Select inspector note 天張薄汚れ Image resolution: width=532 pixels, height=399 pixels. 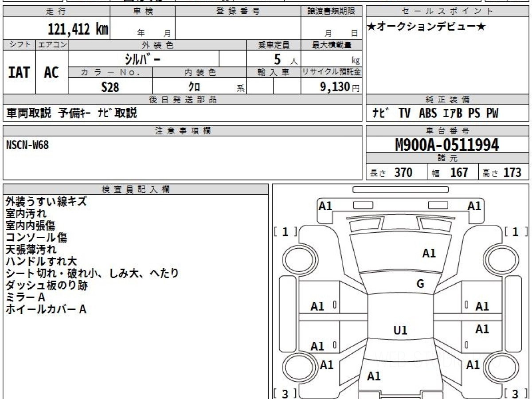(31, 250)
